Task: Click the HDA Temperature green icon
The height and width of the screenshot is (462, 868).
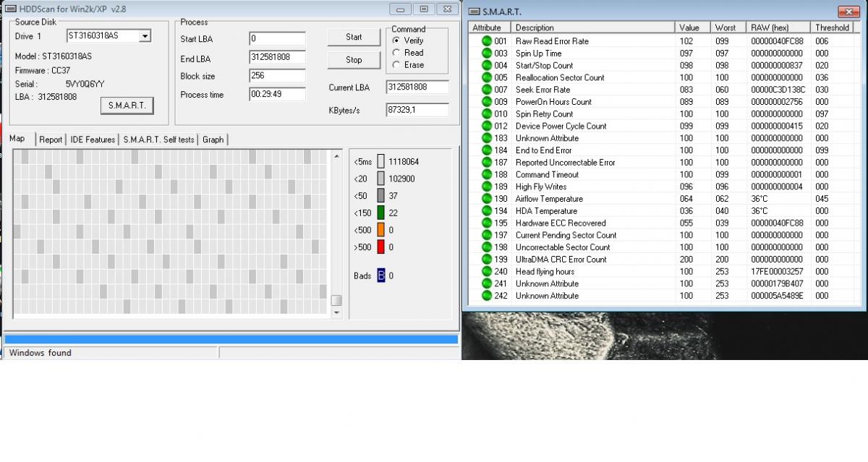Action: [x=485, y=211]
